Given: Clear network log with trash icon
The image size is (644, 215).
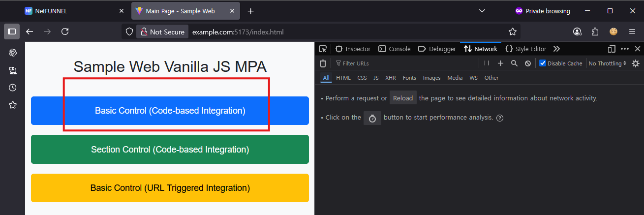Looking at the screenshot, I should [323, 63].
